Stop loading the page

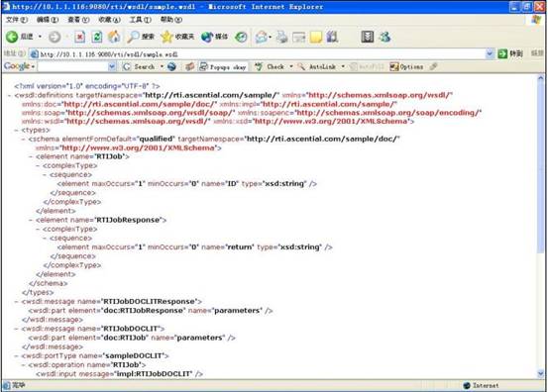tap(80, 37)
